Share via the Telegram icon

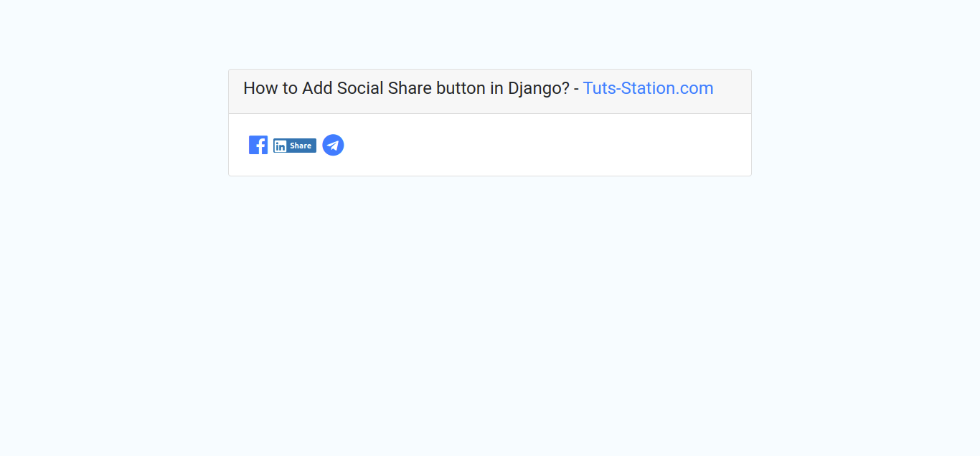click(x=333, y=145)
